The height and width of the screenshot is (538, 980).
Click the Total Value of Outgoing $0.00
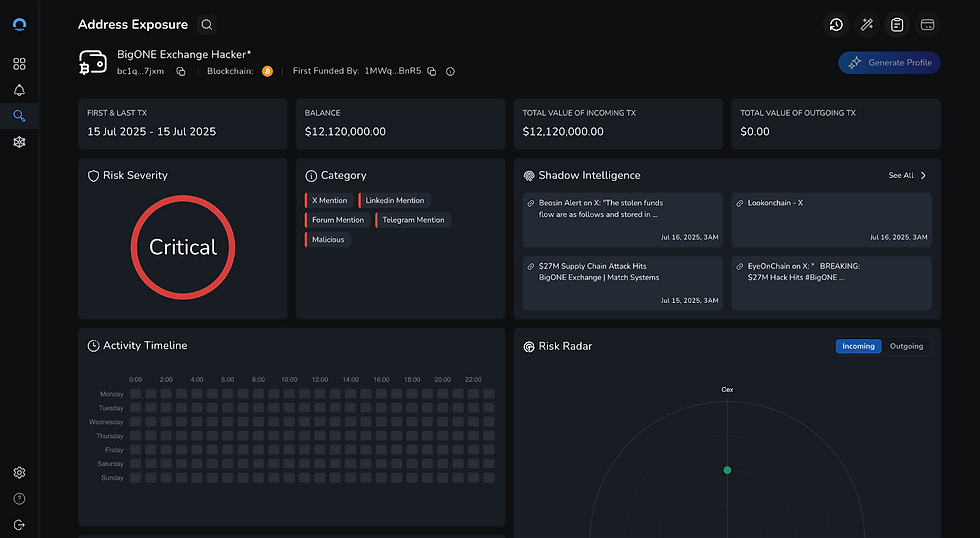[x=754, y=132]
